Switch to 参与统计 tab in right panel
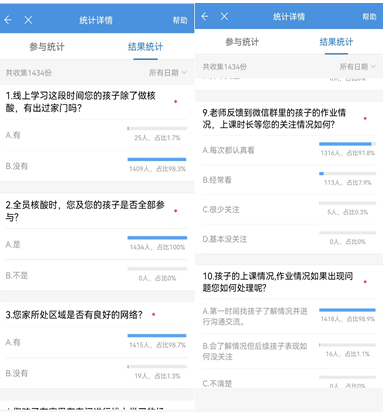The height and width of the screenshot is (417, 383). pos(242,42)
